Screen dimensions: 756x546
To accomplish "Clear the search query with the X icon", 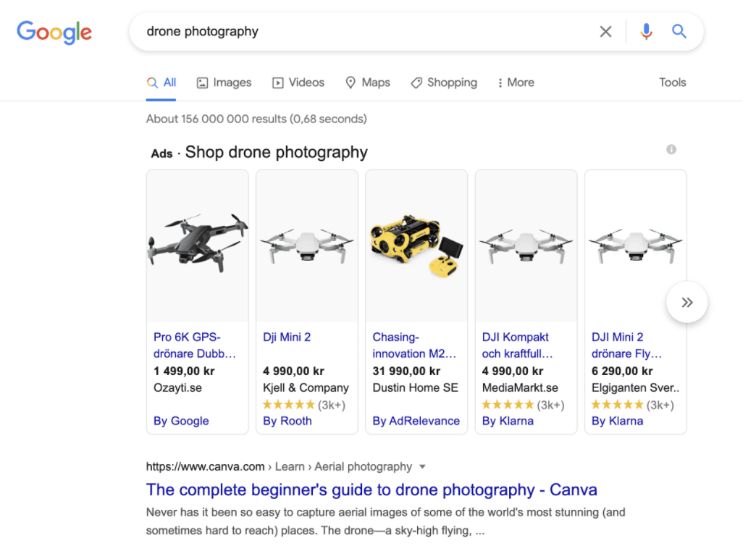I will point(605,31).
